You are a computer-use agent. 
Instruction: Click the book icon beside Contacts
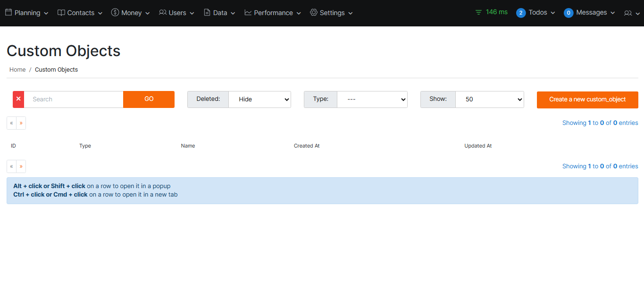[x=61, y=13]
